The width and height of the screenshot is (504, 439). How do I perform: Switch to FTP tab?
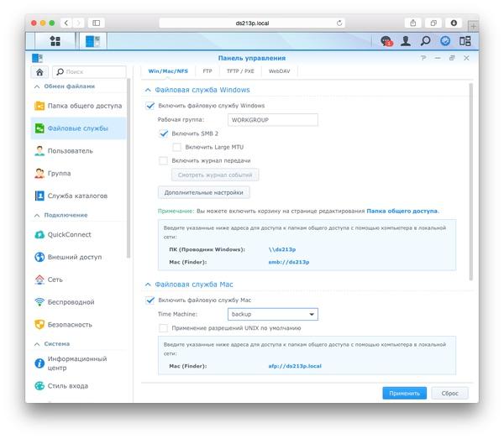[207, 71]
